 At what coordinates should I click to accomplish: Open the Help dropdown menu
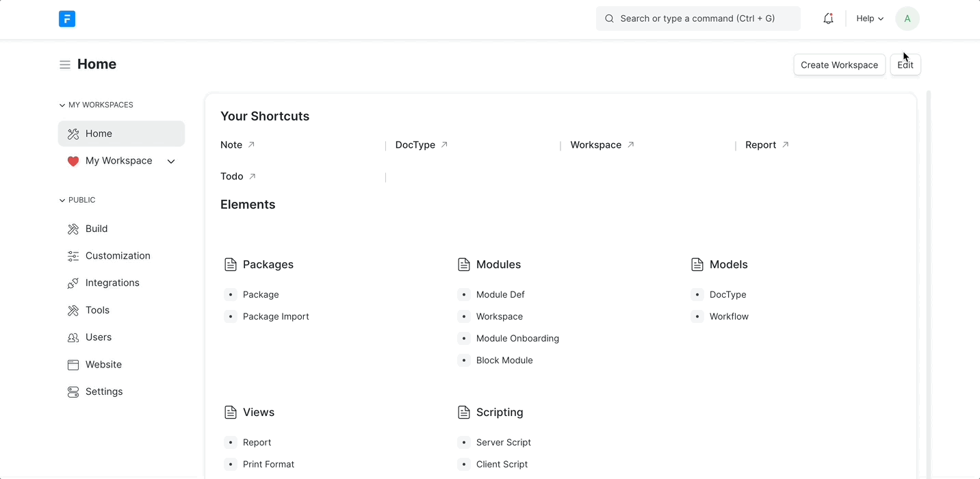tap(869, 19)
